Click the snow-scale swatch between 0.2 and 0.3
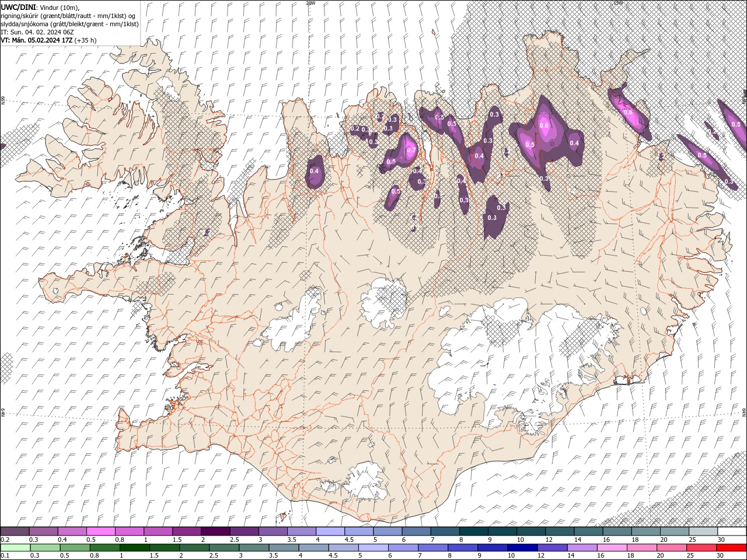 (15, 531)
